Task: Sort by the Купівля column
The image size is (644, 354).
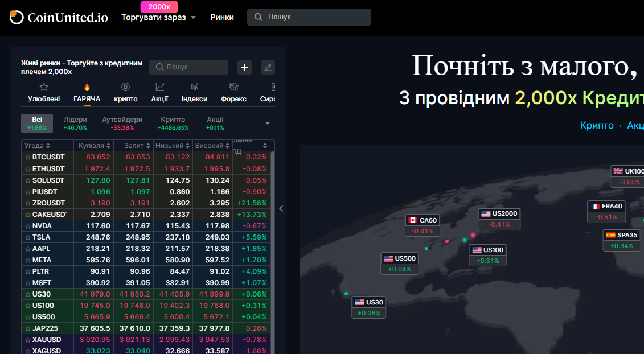Action: [x=95, y=145]
